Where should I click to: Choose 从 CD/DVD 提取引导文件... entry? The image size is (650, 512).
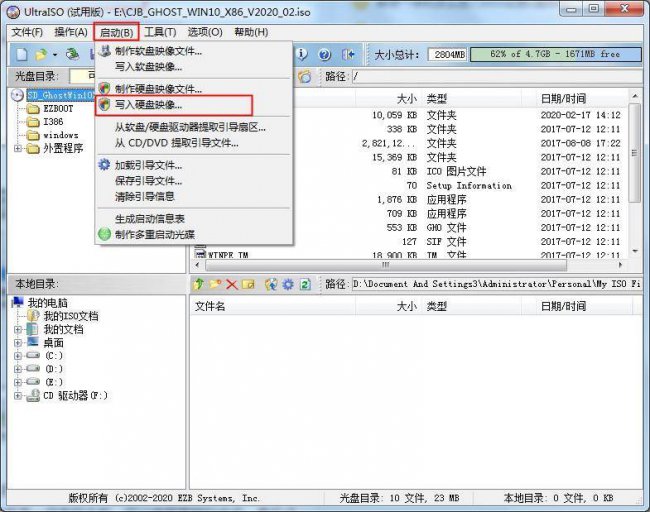pos(194,143)
